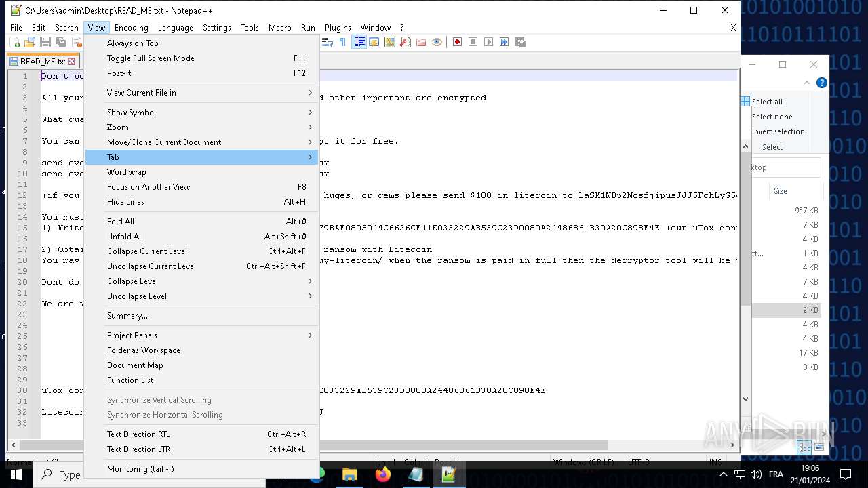868x488 pixels.
Task: Expand the Zoom submenu
Action: (201, 127)
